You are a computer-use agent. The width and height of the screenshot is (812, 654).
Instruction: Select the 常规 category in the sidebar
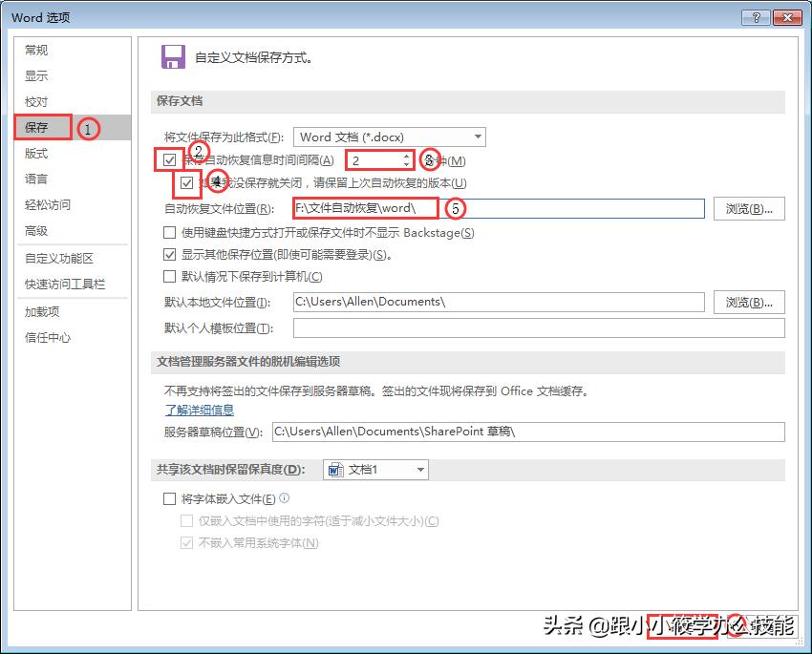[36, 51]
